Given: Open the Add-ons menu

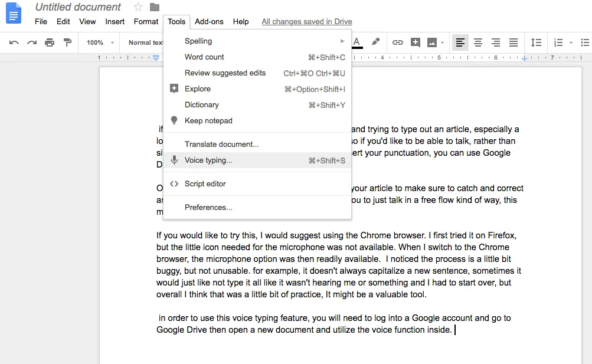Looking at the screenshot, I should pyautogui.click(x=209, y=21).
